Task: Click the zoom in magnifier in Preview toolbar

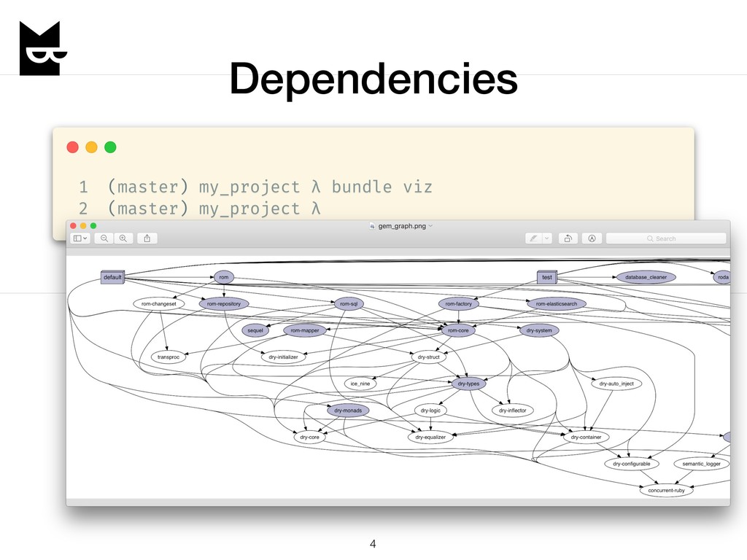Action: (x=123, y=238)
